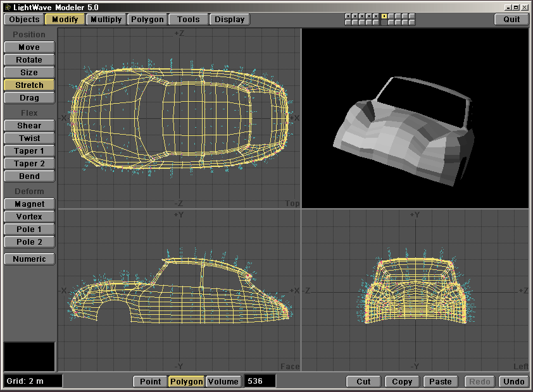
Task: Open the Display tab
Action: coord(229,19)
